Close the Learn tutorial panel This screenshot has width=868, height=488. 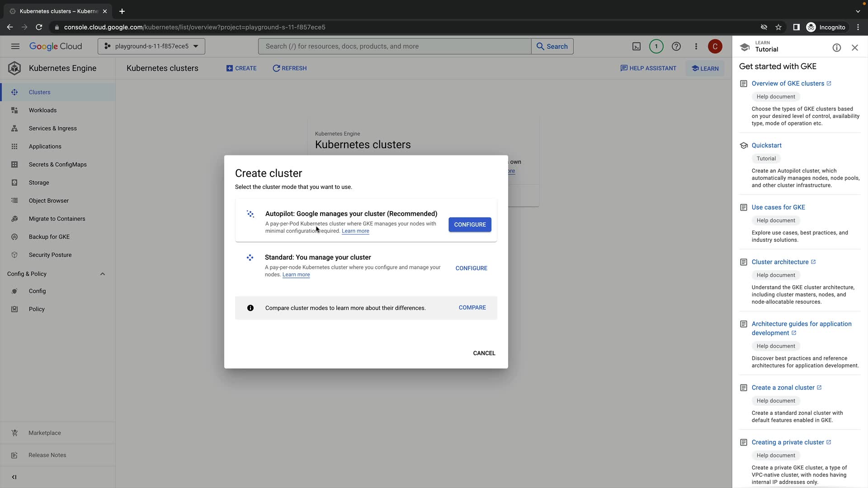tap(854, 48)
